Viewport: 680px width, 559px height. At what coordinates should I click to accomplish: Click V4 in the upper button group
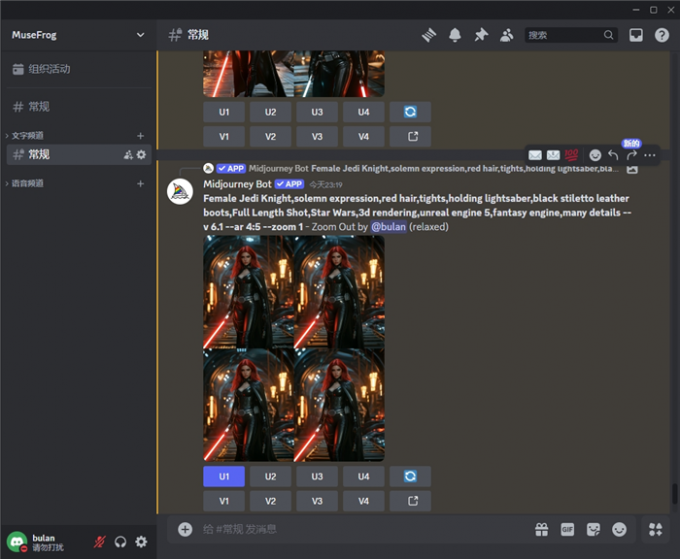[363, 137]
